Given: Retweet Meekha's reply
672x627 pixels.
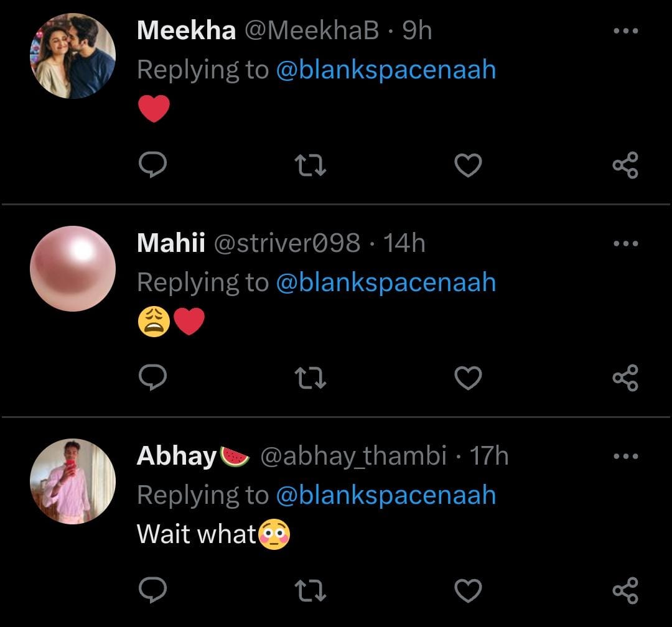Looking at the screenshot, I should [310, 166].
